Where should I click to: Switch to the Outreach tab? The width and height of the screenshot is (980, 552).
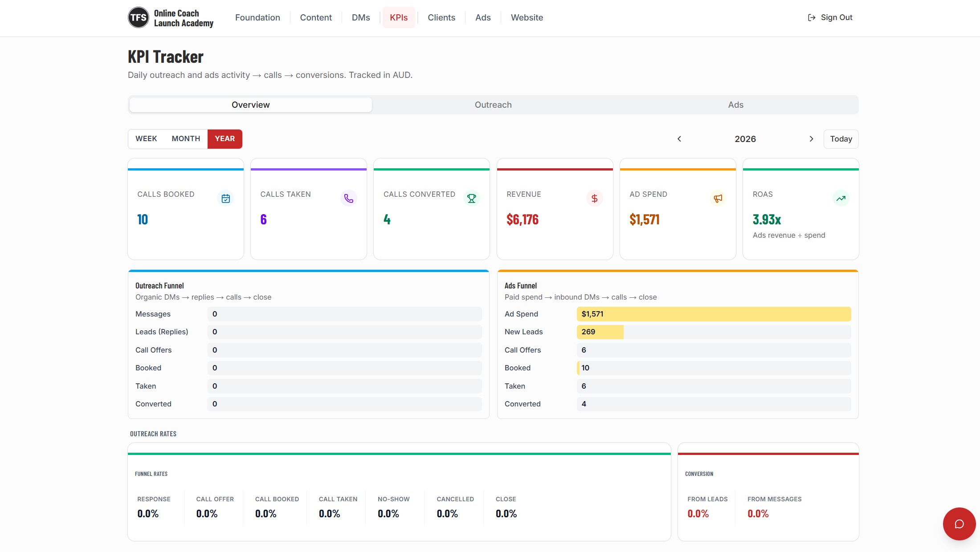coord(493,105)
